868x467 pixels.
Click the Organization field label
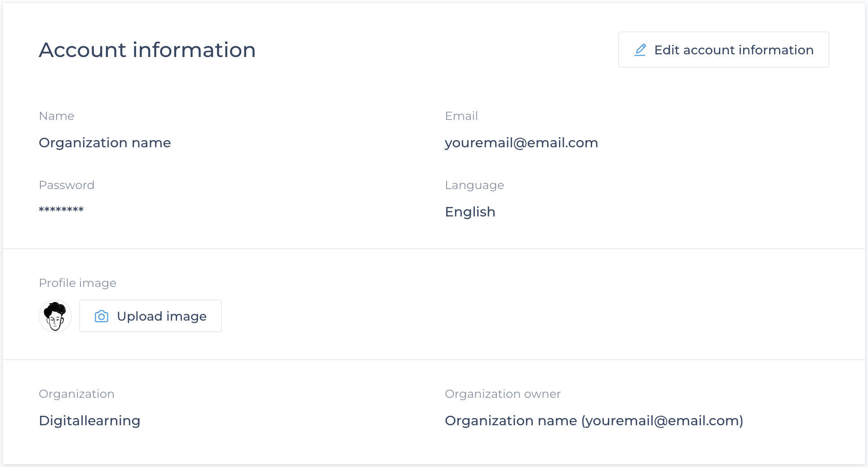click(77, 394)
